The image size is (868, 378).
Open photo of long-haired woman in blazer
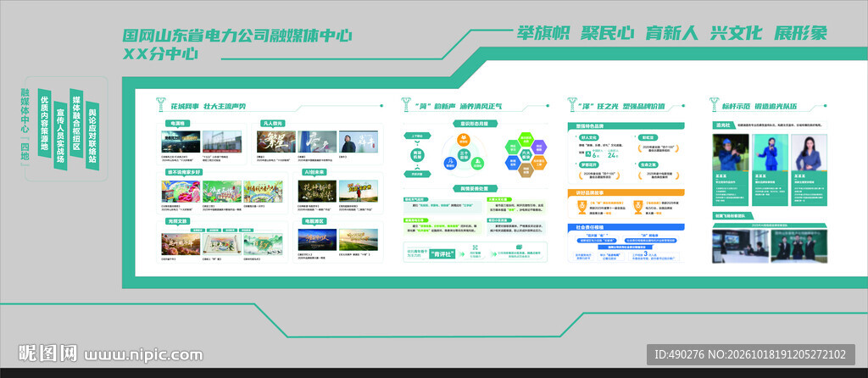[x=809, y=153]
